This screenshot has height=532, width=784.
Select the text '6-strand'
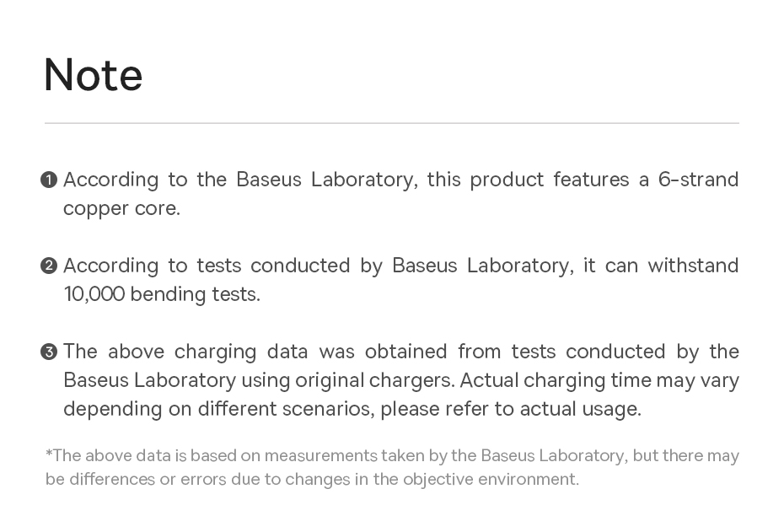point(698,180)
